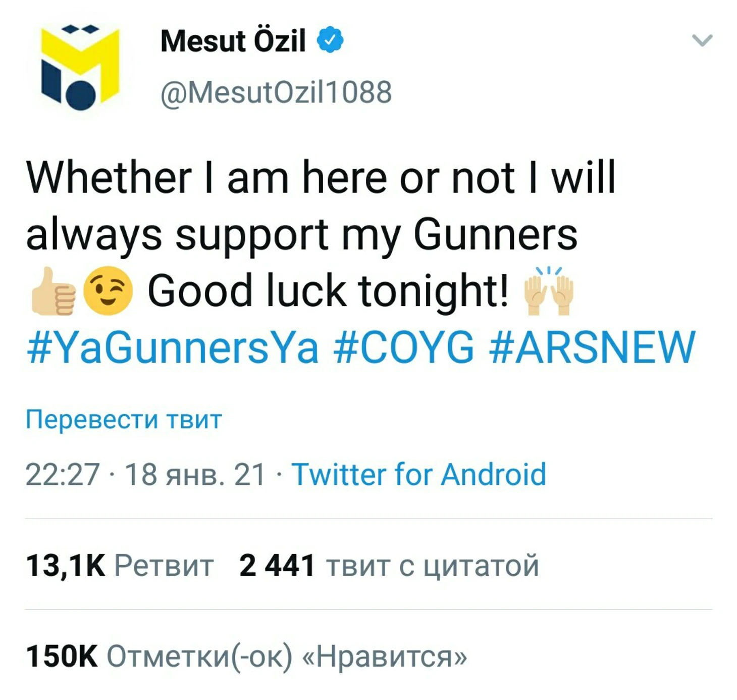Click the blue verified badge icon
The image size is (737, 700).
click(x=330, y=40)
